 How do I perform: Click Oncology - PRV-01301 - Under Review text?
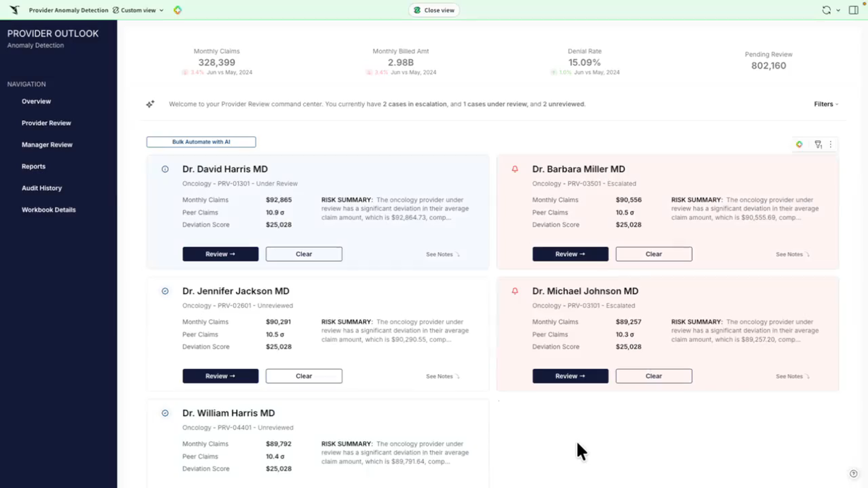point(240,183)
